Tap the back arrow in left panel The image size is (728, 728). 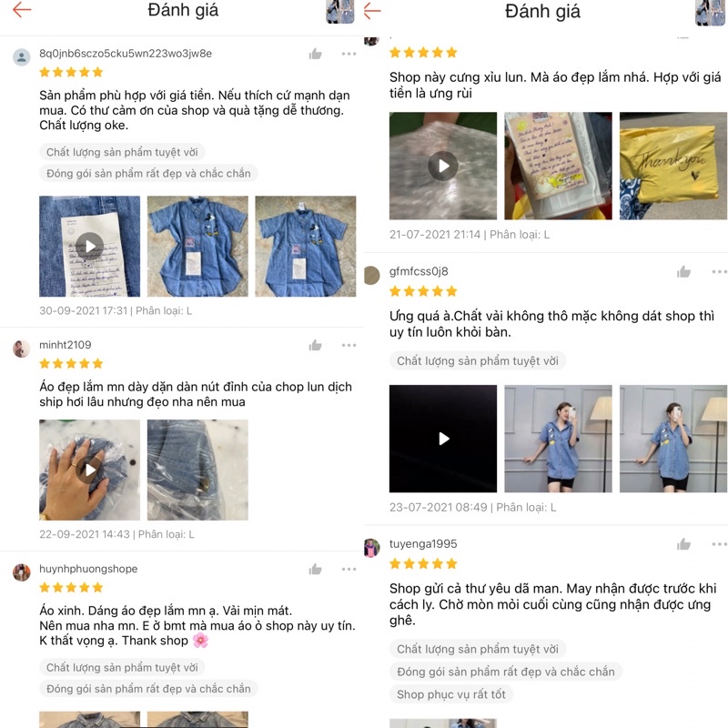click(21, 10)
